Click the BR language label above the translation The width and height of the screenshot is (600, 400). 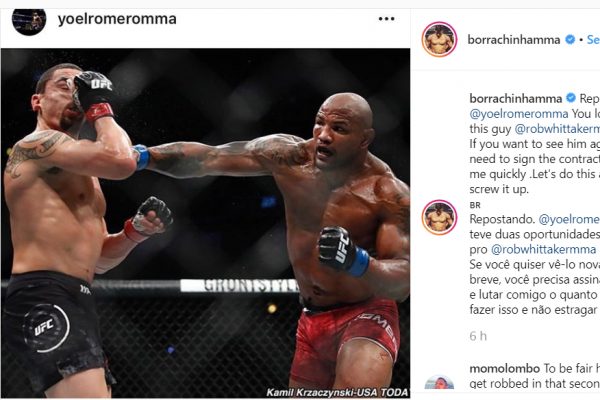click(x=475, y=205)
